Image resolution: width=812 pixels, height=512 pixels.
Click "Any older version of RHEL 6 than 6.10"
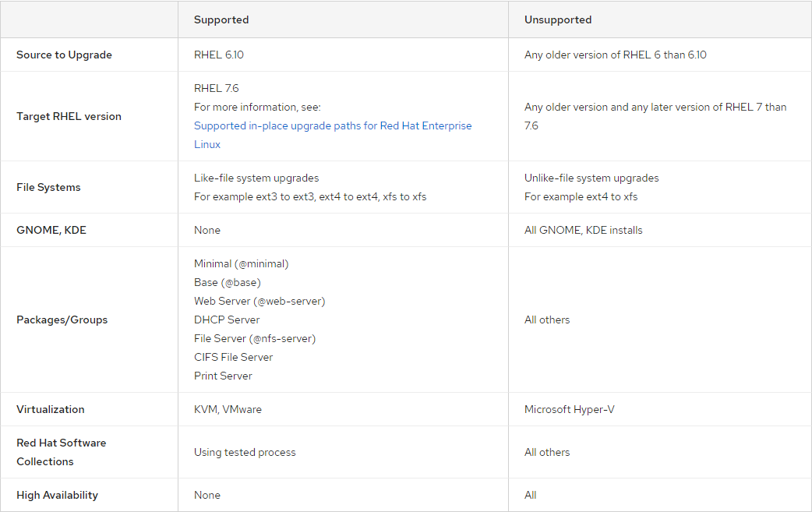(x=615, y=55)
